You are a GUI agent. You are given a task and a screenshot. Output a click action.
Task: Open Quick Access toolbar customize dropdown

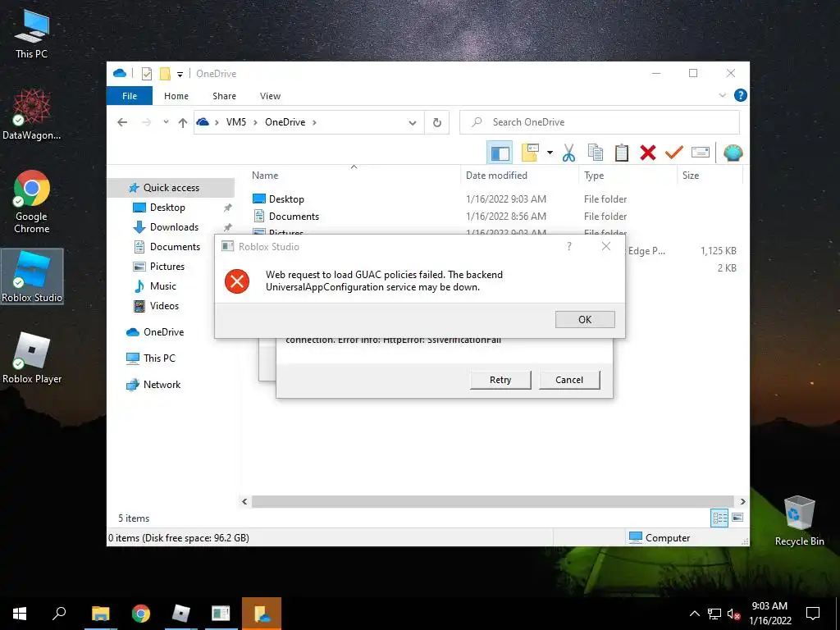coord(180,74)
